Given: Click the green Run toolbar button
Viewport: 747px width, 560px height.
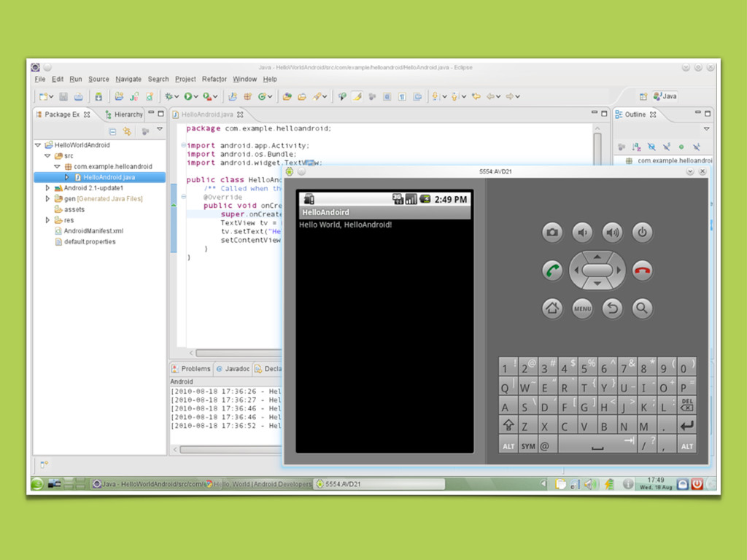Looking at the screenshot, I should (x=187, y=97).
